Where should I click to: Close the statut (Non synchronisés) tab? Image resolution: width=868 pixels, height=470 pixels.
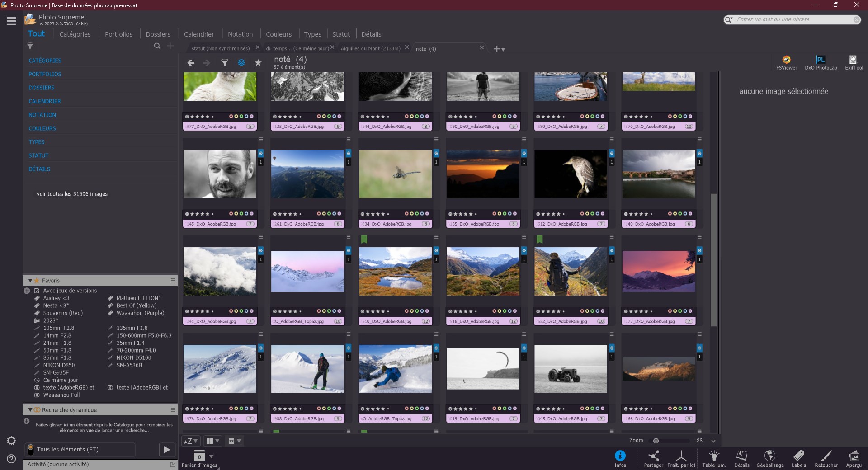[258, 47]
